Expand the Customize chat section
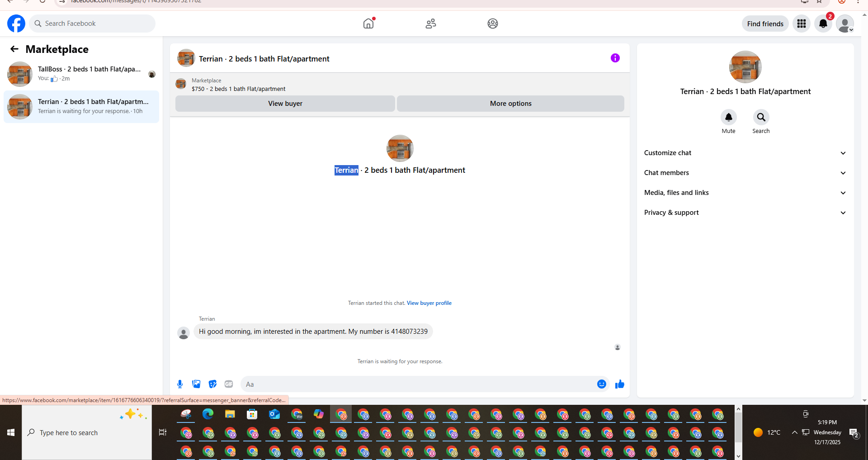868x460 pixels. [x=745, y=153]
